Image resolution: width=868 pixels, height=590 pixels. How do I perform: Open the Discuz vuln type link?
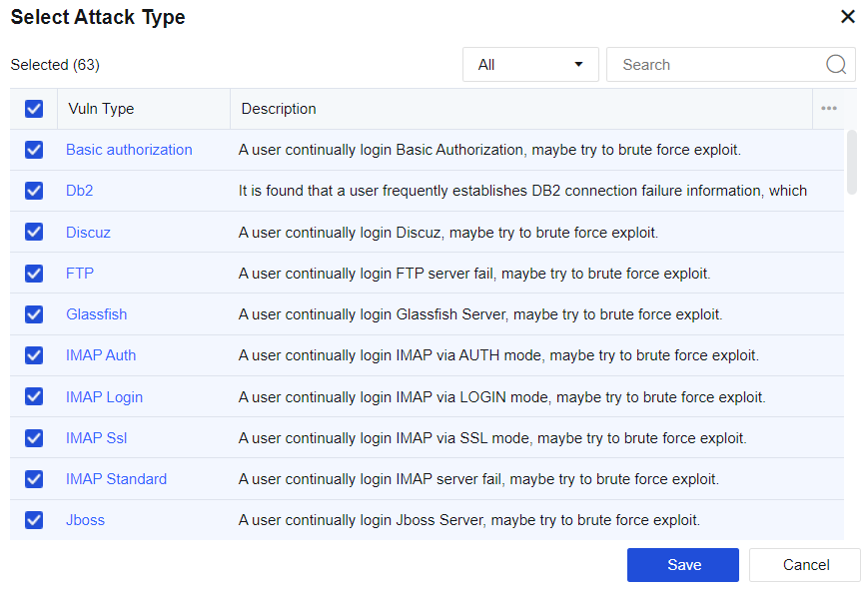point(88,233)
